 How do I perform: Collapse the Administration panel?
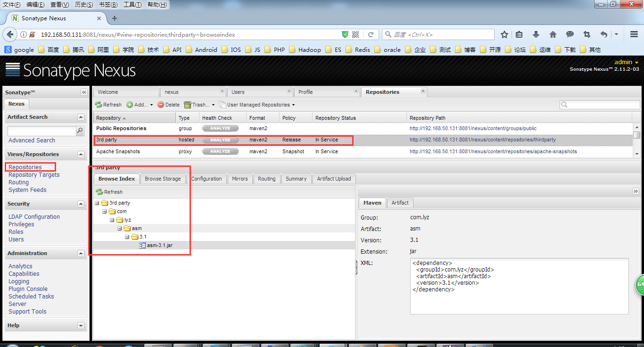tap(81, 253)
